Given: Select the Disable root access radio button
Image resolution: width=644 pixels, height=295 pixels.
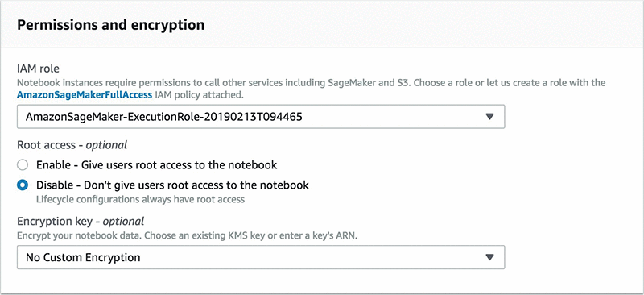Looking at the screenshot, I should (x=23, y=185).
